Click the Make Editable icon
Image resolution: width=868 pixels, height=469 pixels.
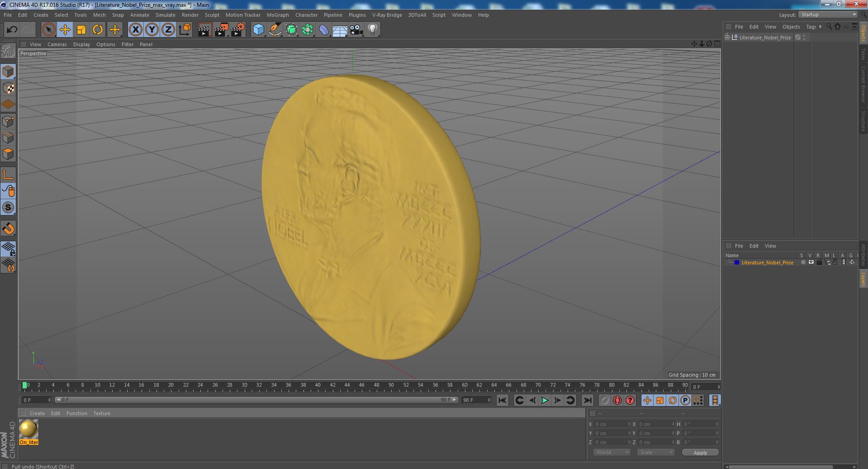(x=8, y=51)
